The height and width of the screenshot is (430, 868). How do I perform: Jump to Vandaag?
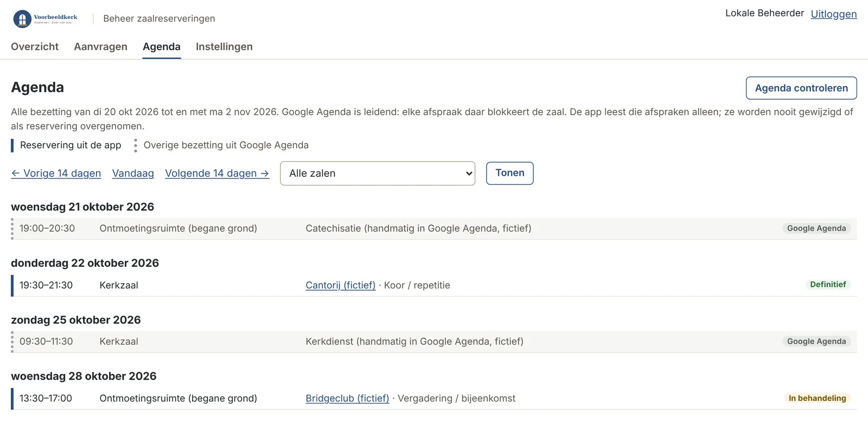(133, 174)
